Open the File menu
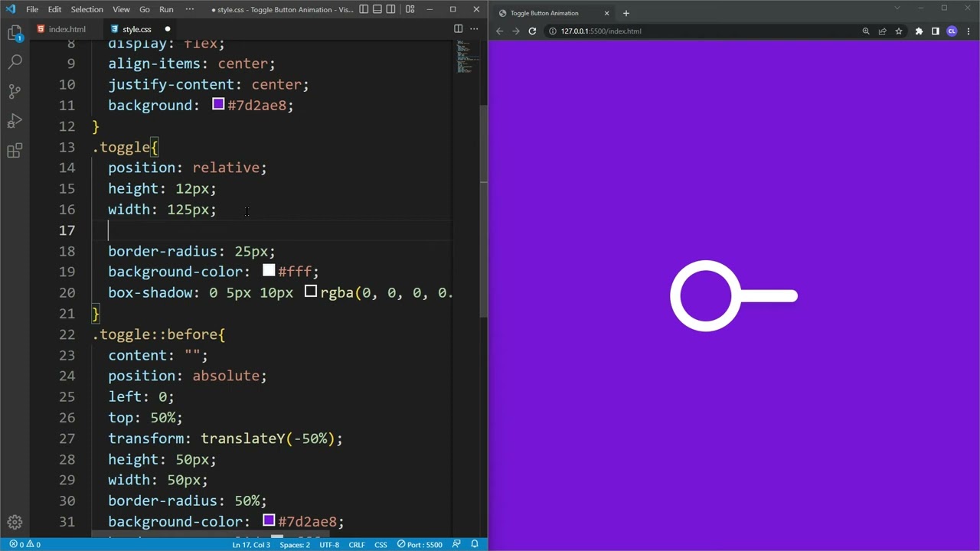 click(32, 9)
